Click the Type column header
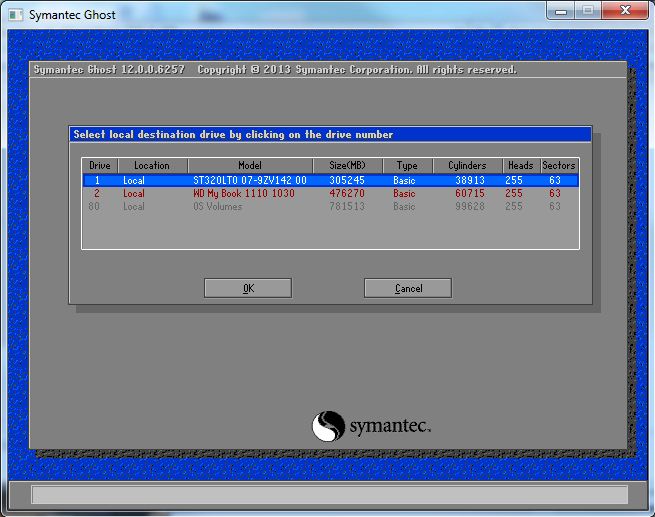Viewport: 655px width, 517px height. point(407,165)
